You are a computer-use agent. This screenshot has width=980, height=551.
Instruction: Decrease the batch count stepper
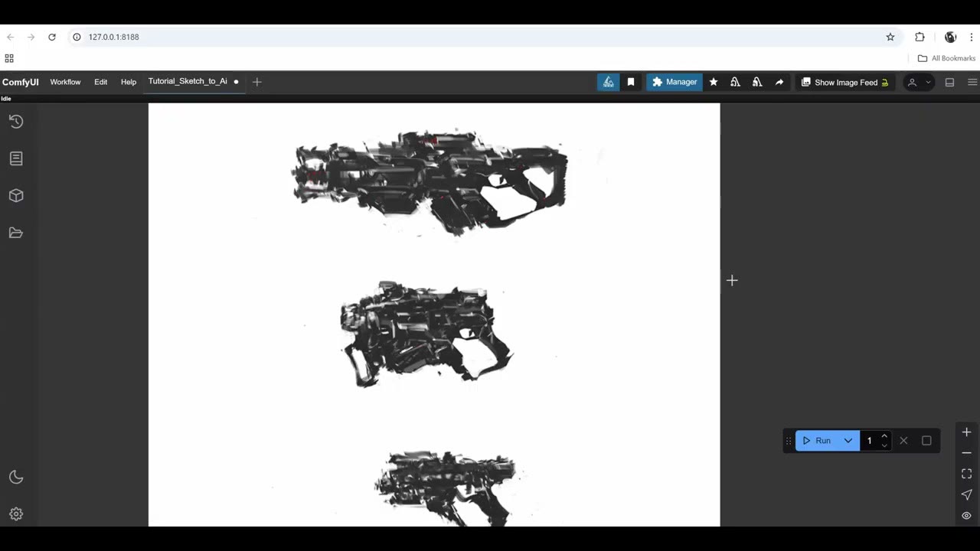pyautogui.click(x=884, y=445)
